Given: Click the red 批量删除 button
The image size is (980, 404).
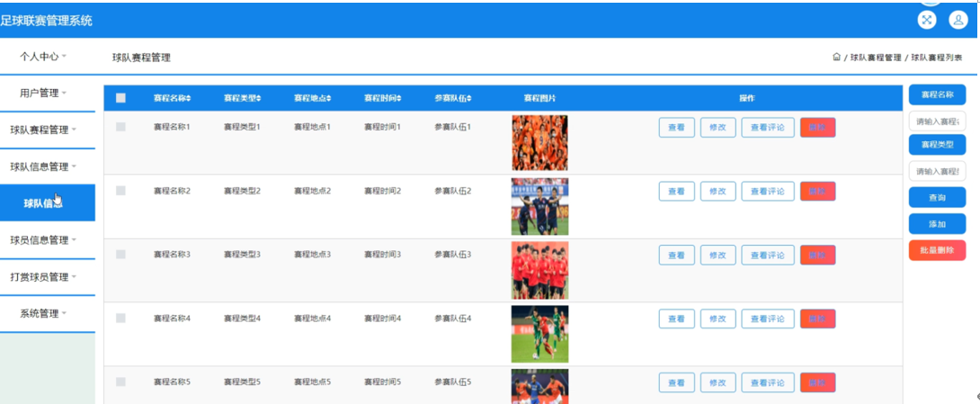Looking at the screenshot, I should 937,250.
